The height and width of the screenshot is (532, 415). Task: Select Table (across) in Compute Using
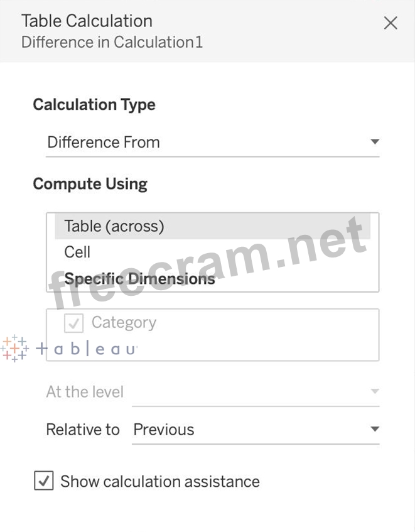[114, 226]
